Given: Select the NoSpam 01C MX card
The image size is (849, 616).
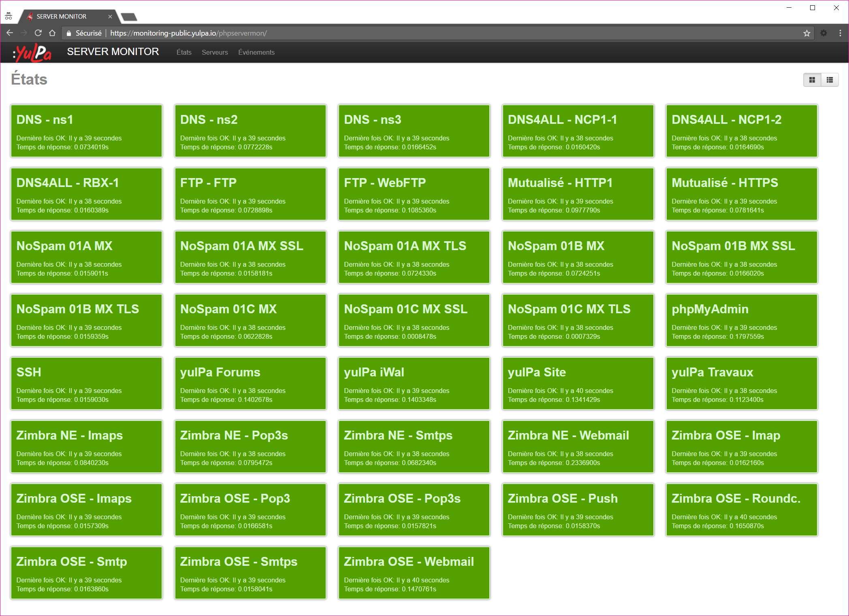Looking at the screenshot, I should click(250, 320).
